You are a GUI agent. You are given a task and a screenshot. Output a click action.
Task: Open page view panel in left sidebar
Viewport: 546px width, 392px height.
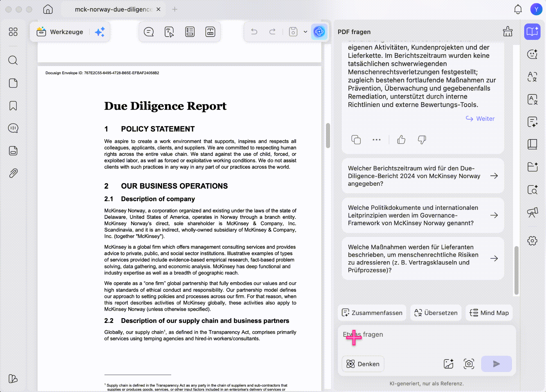[x=13, y=83]
